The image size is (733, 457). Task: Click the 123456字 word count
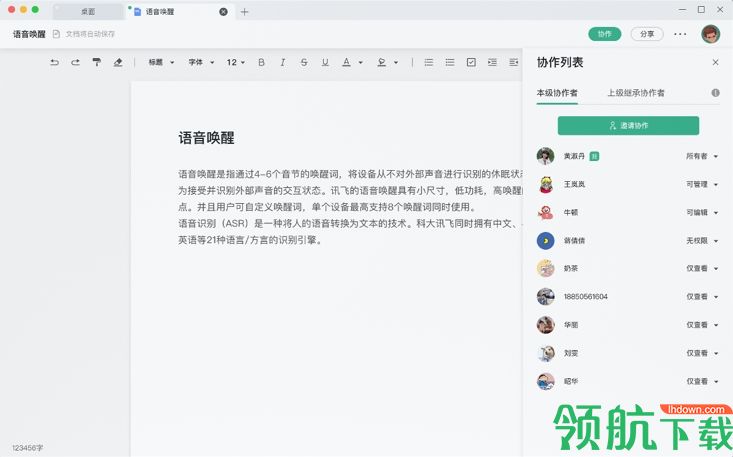[28, 448]
